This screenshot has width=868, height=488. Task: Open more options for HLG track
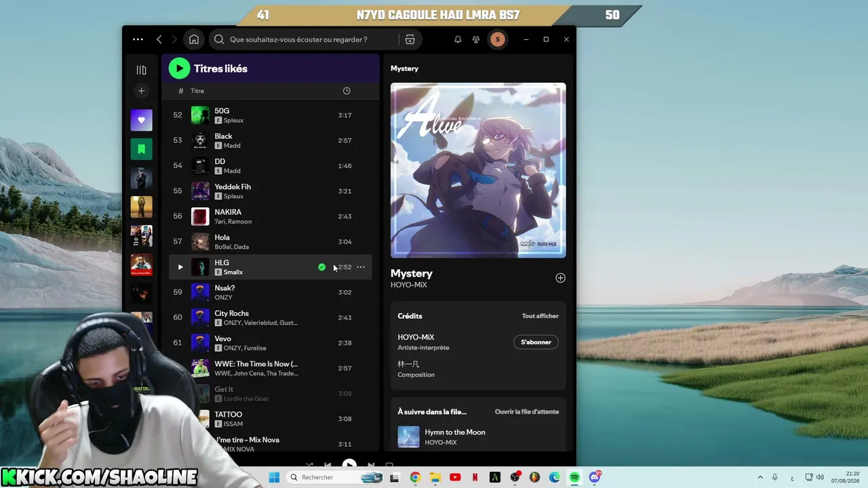[x=361, y=267]
